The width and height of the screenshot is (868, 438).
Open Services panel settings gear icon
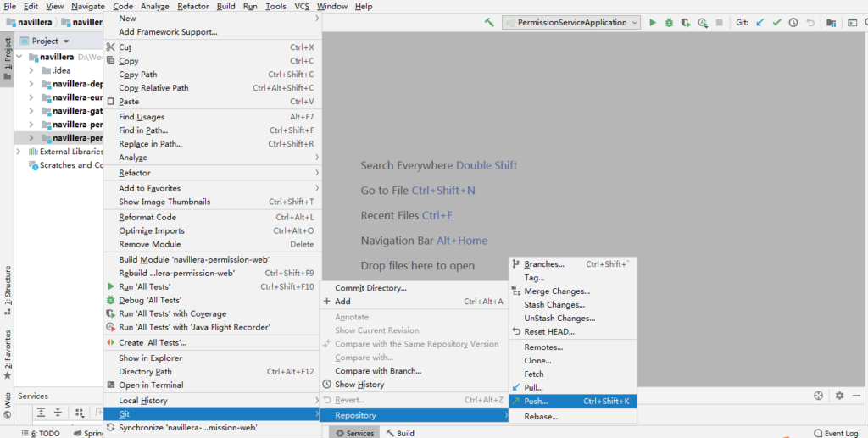click(838, 396)
